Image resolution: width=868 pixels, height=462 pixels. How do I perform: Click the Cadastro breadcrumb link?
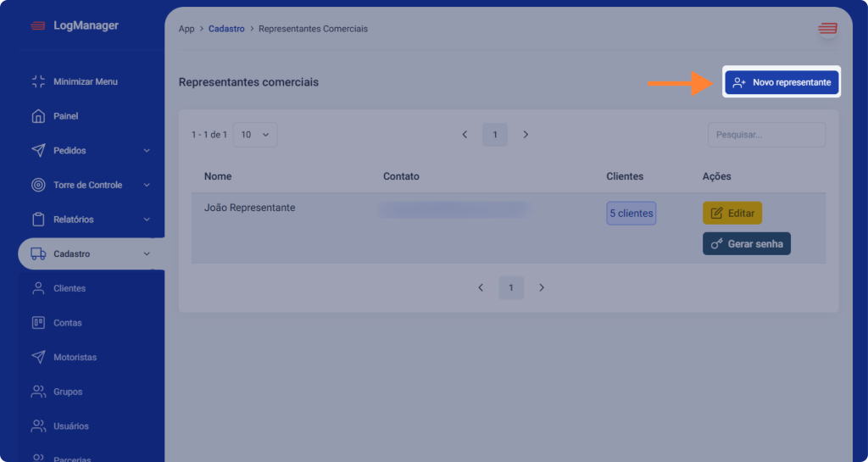(x=226, y=29)
